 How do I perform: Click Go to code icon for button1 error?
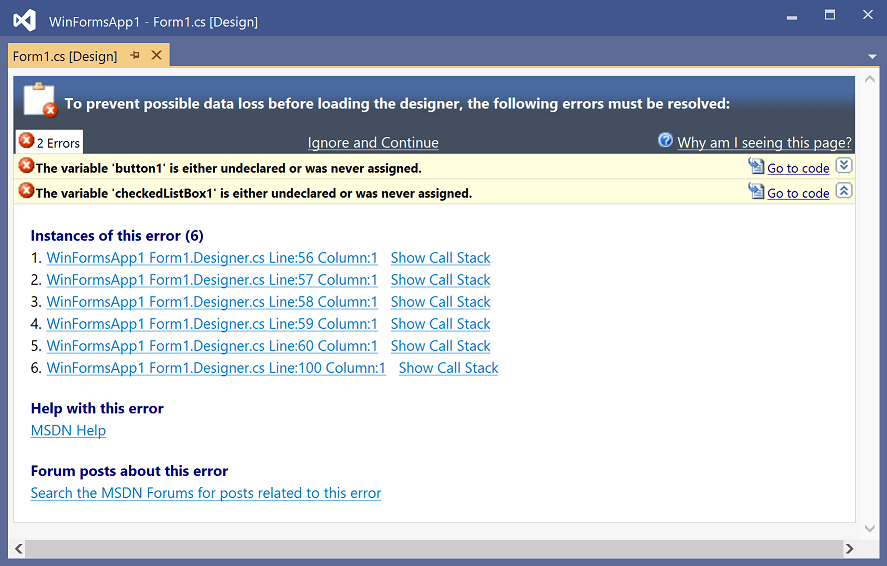756,166
